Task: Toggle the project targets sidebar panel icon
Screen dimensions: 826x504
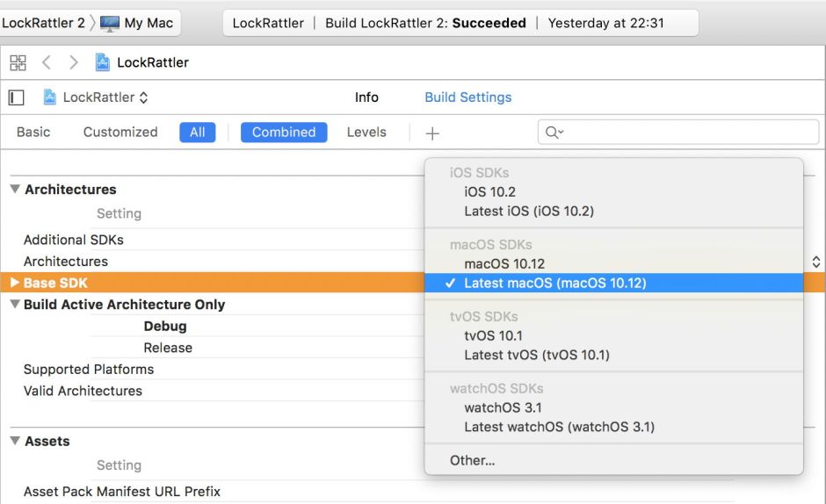Action: [17, 97]
